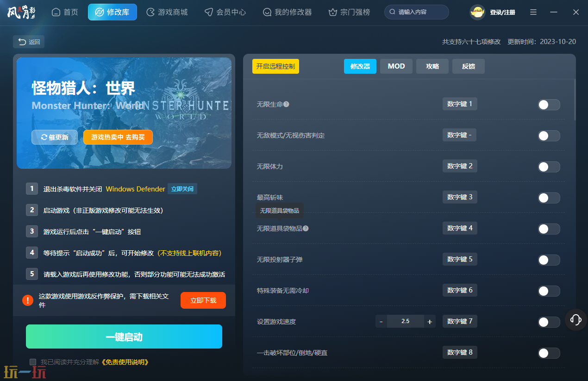Click 数字键 7 hotkey button
588x381 pixels.
click(x=460, y=321)
